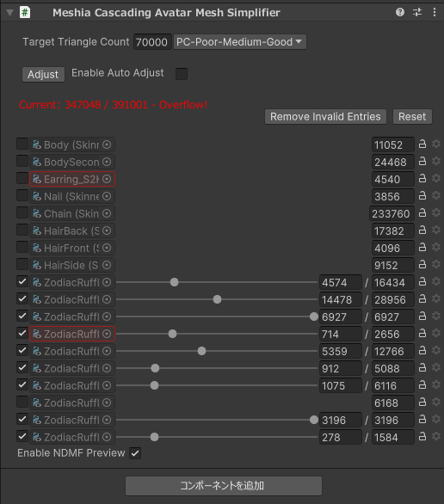Click Remove Invalid Entries button

(x=325, y=116)
